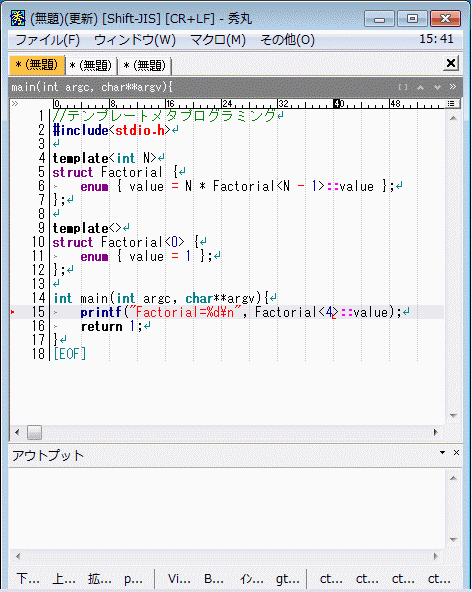Click the string "Factorial=%d¥n" on line 15
The image size is (472, 592).
(x=185, y=312)
